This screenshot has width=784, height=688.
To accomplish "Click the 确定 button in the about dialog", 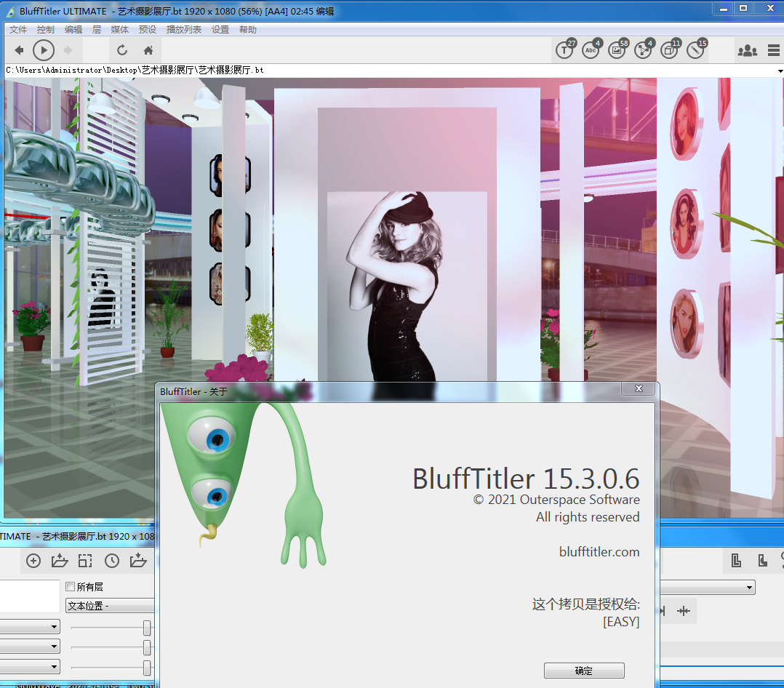I will [x=584, y=671].
